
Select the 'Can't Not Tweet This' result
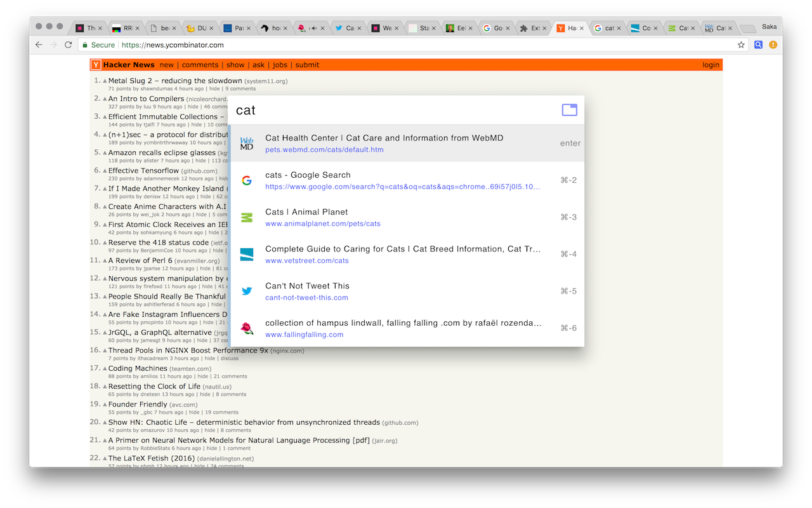(x=407, y=291)
